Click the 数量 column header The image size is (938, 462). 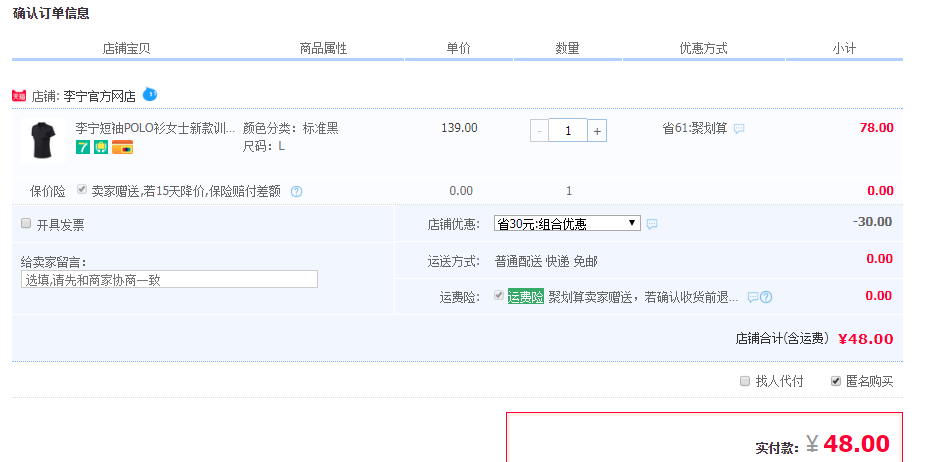pos(567,49)
